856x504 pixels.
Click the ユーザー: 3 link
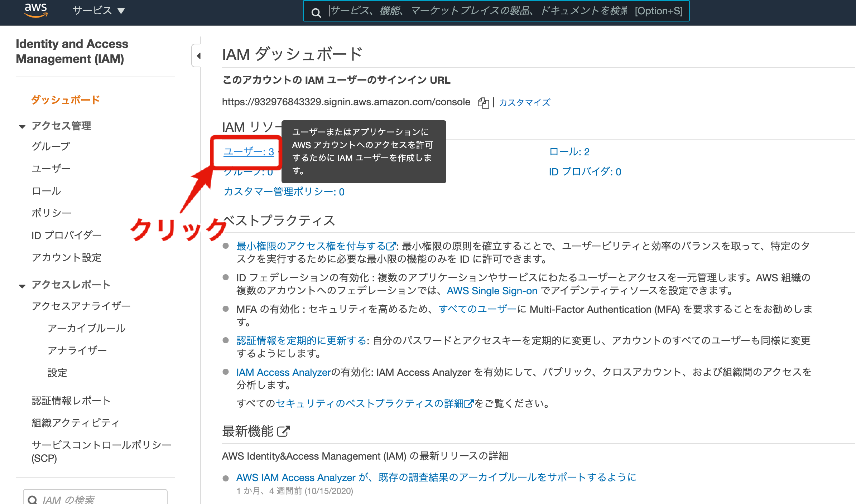(249, 152)
